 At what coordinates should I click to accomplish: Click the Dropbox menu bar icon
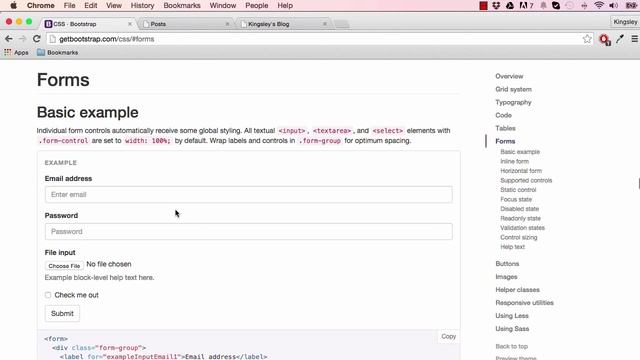(x=496, y=6)
